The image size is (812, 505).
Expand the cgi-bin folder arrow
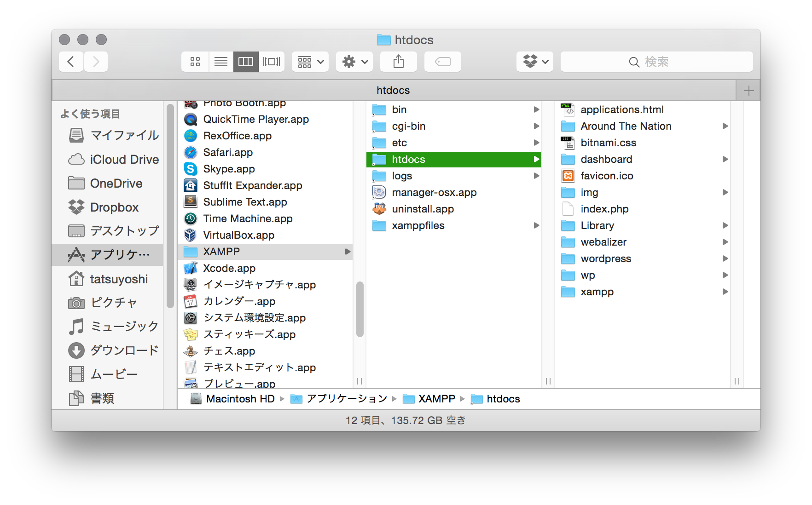(x=536, y=126)
